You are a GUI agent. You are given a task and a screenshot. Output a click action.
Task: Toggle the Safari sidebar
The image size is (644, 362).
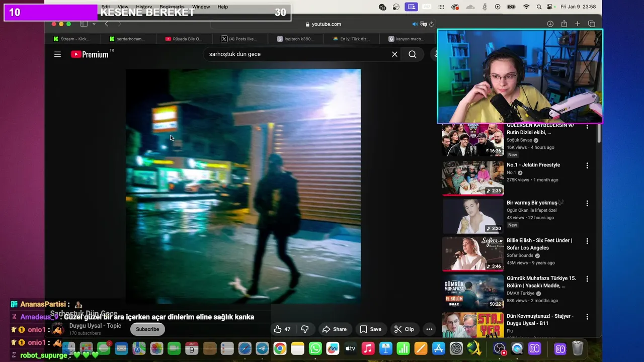[x=84, y=24]
